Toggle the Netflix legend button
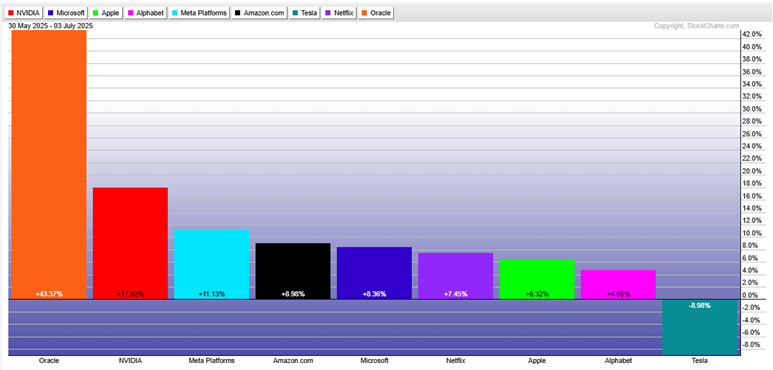The image size is (773, 370). [339, 13]
